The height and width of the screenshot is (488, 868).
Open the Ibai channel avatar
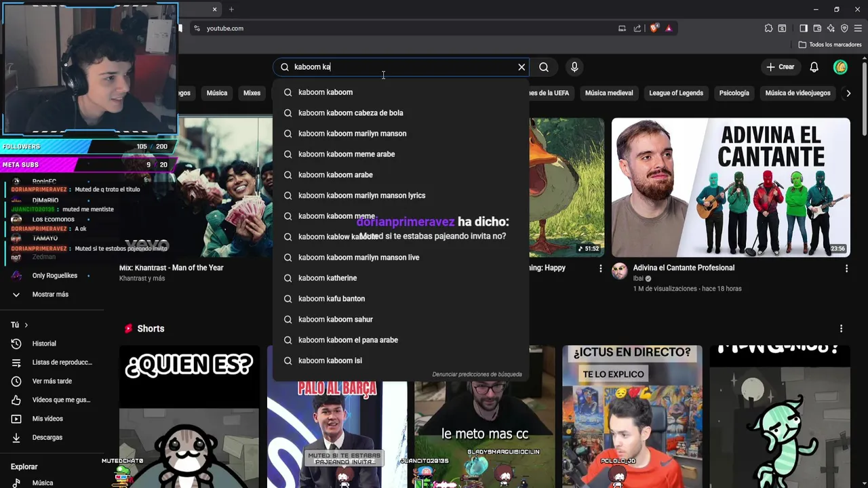click(620, 272)
